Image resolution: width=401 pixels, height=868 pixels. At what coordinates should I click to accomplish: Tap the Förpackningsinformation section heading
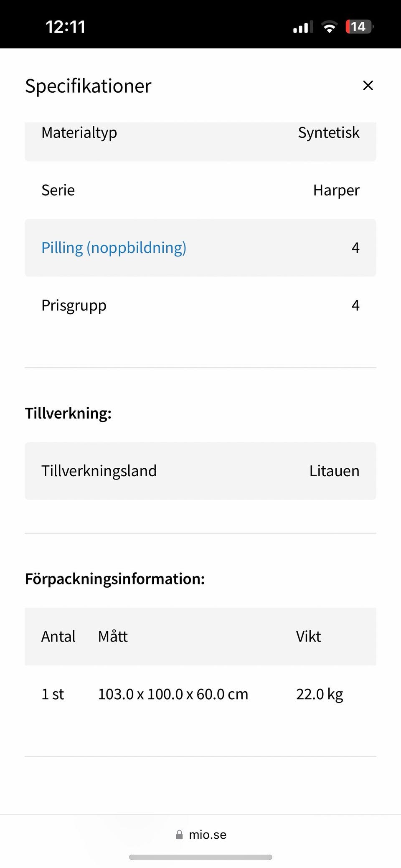pyautogui.click(x=115, y=579)
